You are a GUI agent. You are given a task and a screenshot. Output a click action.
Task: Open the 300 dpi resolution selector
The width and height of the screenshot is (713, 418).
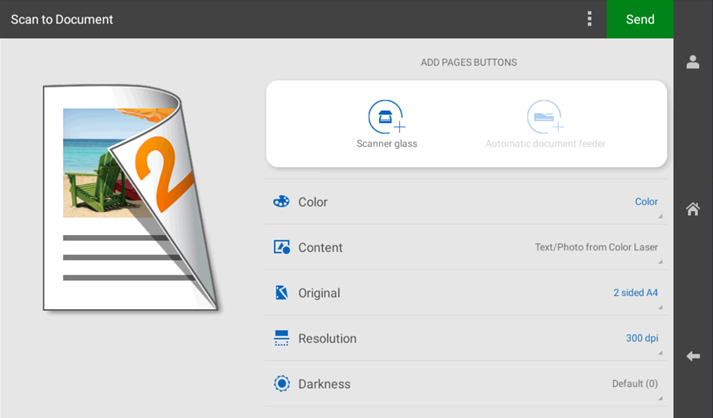pyautogui.click(x=641, y=338)
